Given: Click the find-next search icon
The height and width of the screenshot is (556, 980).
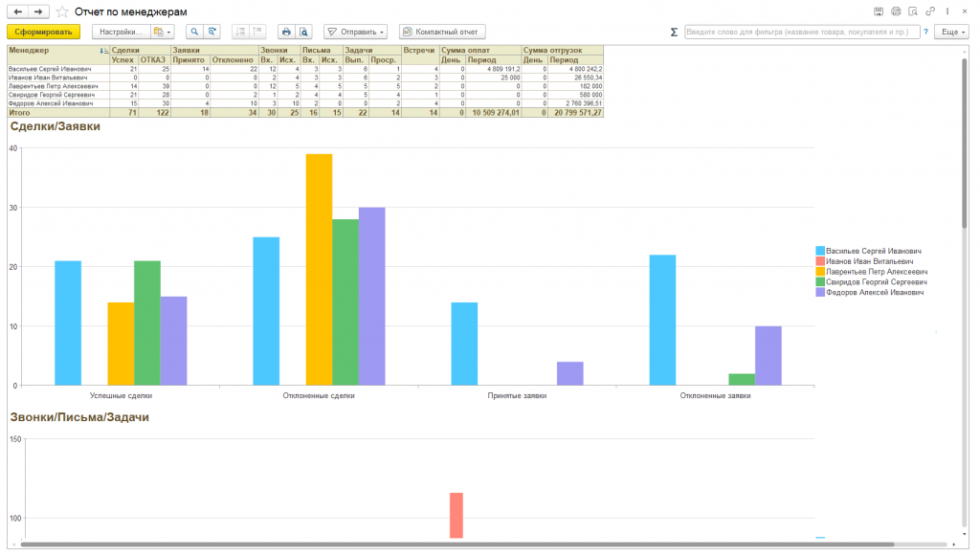Looking at the screenshot, I should tap(212, 32).
